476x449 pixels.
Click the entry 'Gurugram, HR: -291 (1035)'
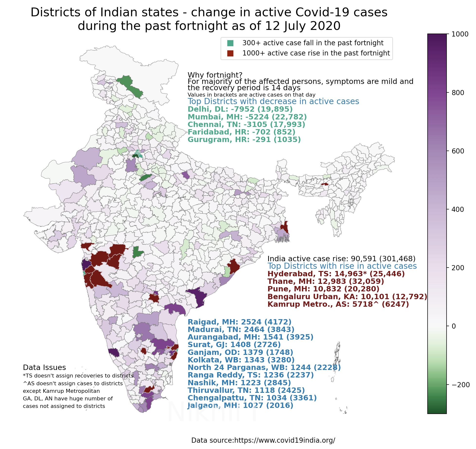(244, 140)
